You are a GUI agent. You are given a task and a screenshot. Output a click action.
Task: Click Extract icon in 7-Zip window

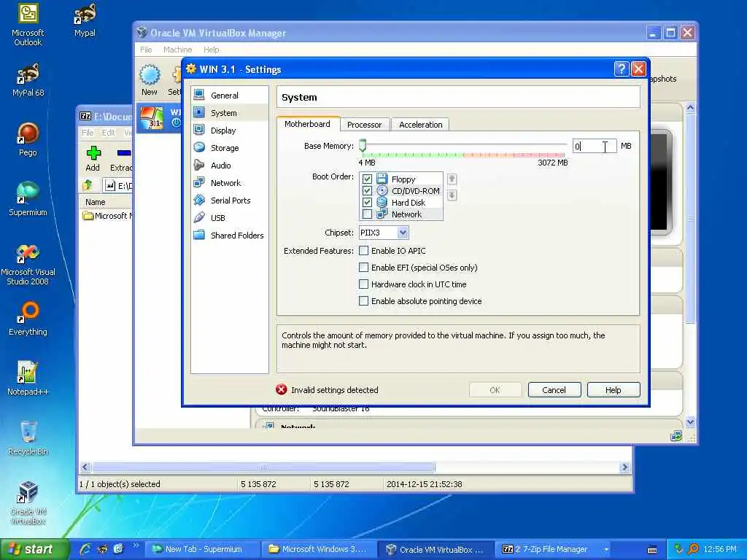(122, 159)
